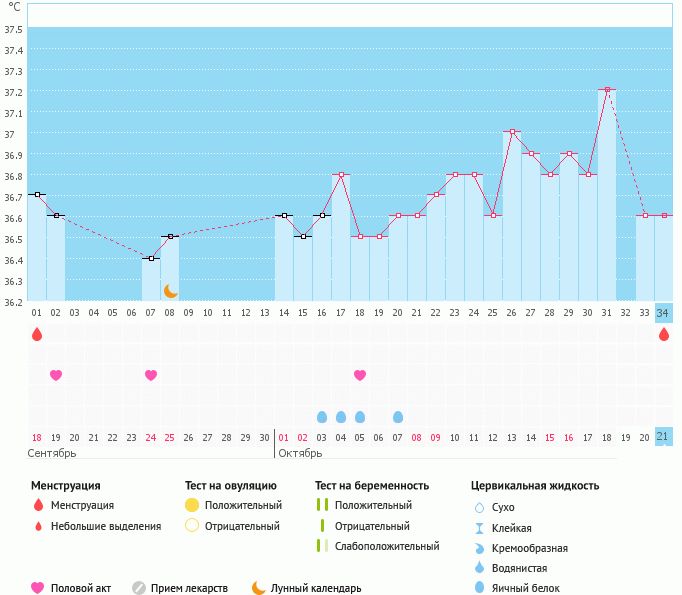The image size is (682, 595).
Task: Select the highlighted cycle day 34 cell
Action: [x=664, y=313]
